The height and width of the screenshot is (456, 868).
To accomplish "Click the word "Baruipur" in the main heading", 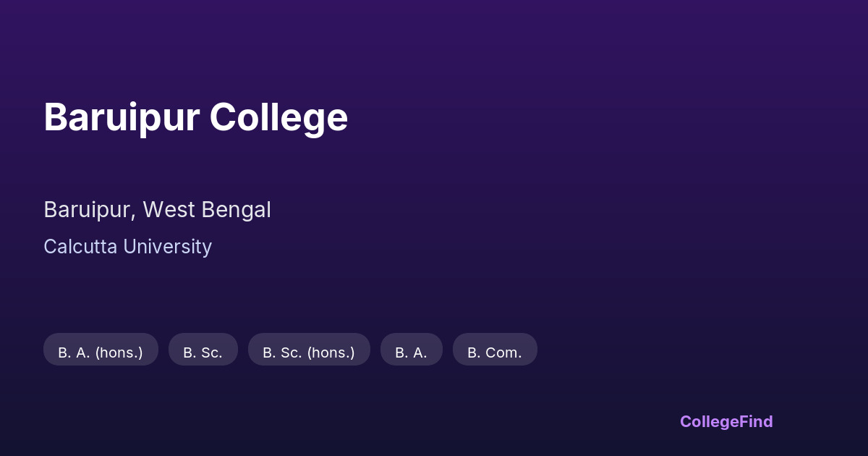I will (x=122, y=117).
